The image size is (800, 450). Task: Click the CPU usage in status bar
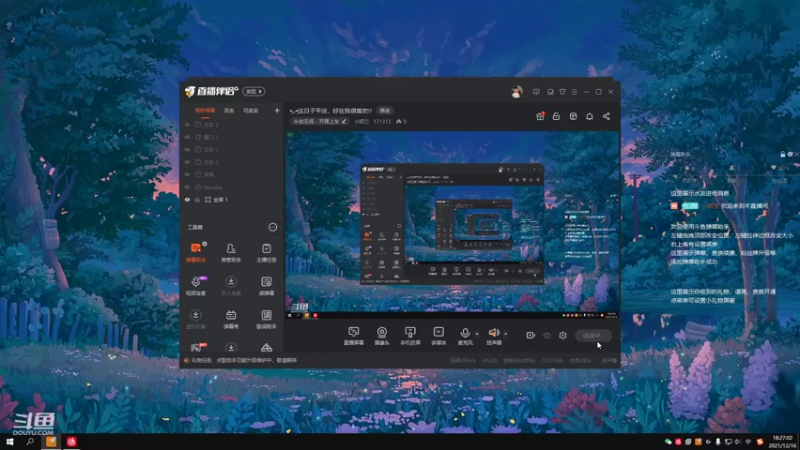(x=553, y=360)
